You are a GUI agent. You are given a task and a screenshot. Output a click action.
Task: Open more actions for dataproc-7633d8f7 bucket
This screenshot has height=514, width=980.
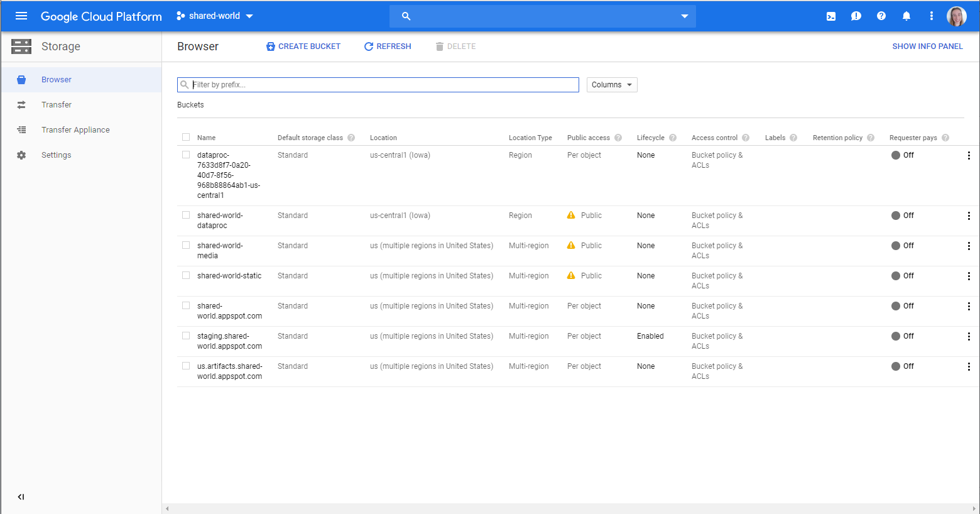point(969,156)
